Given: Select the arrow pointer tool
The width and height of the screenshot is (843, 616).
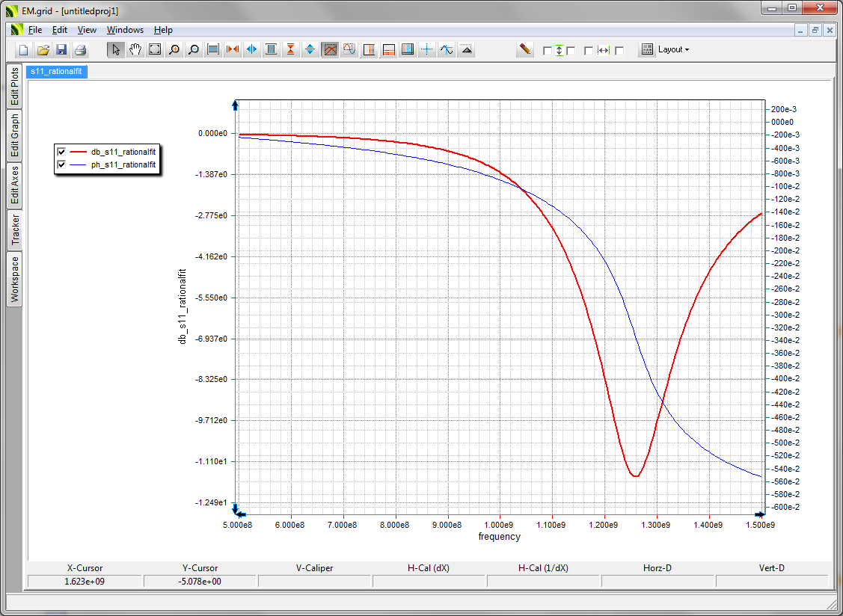Looking at the screenshot, I should pos(116,50).
